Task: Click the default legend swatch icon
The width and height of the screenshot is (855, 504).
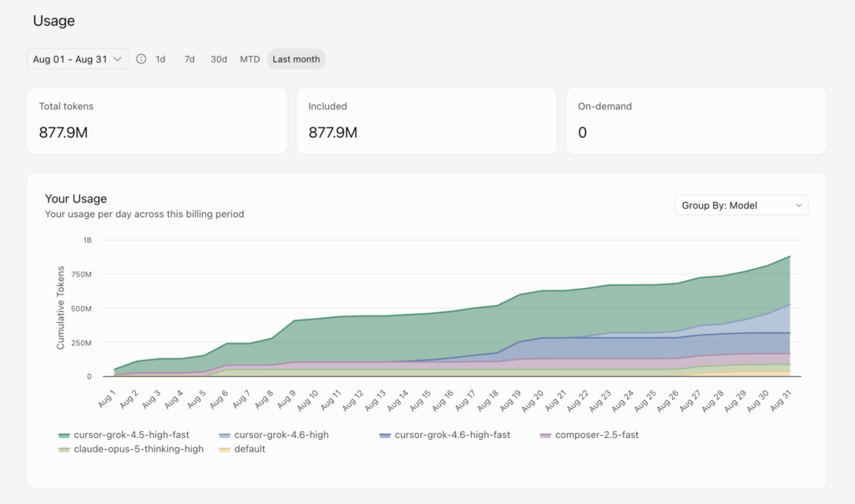Action: pyautogui.click(x=224, y=450)
